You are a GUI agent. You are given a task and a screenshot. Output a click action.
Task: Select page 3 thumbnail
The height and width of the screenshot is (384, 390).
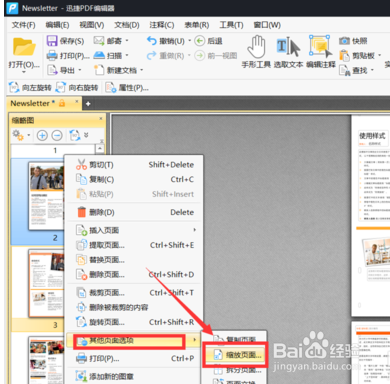click(x=46, y=283)
